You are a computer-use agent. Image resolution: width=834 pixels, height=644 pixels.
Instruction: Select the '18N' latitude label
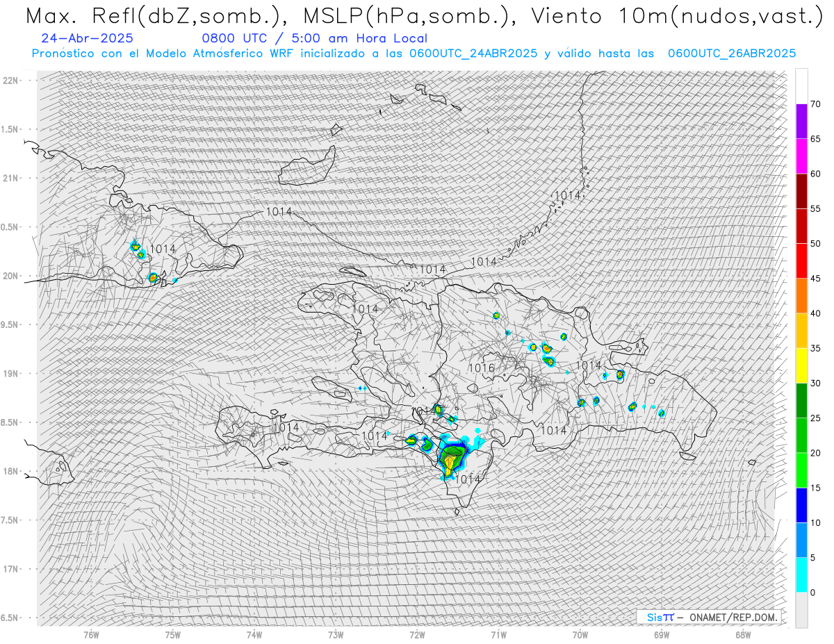pyautogui.click(x=10, y=471)
